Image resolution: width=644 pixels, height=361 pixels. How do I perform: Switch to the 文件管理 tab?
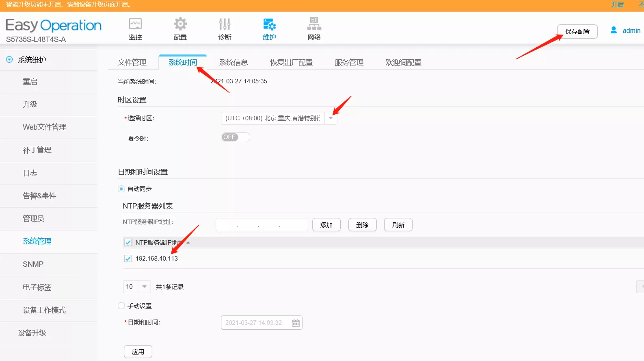click(132, 63)
